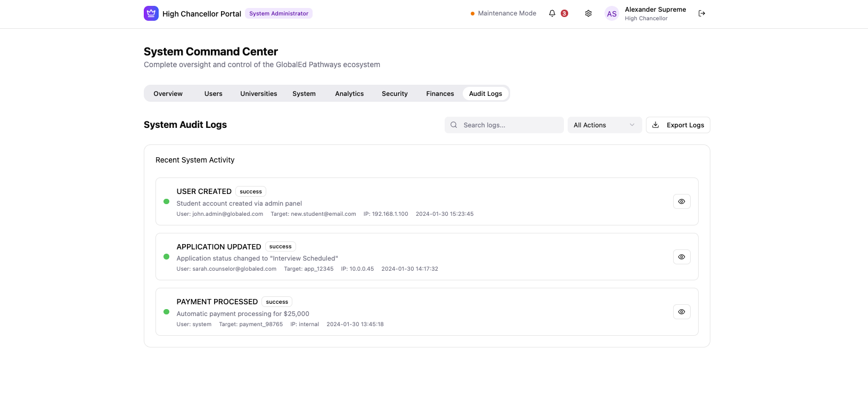The image size is (868, 413).
Task: Switch to the Finances tab
Action: tap(440, 94)
